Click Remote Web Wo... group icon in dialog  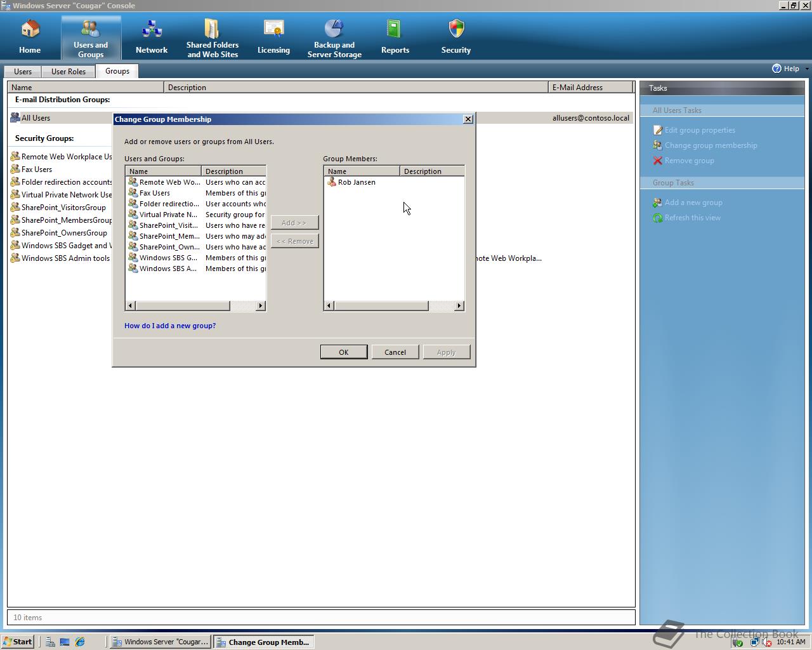click(133, 182)
